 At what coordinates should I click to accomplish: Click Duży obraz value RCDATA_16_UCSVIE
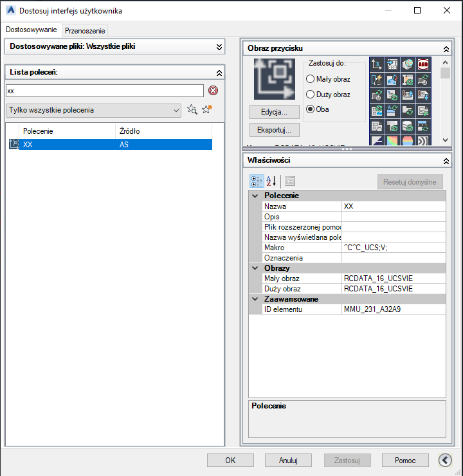[394, 289]
